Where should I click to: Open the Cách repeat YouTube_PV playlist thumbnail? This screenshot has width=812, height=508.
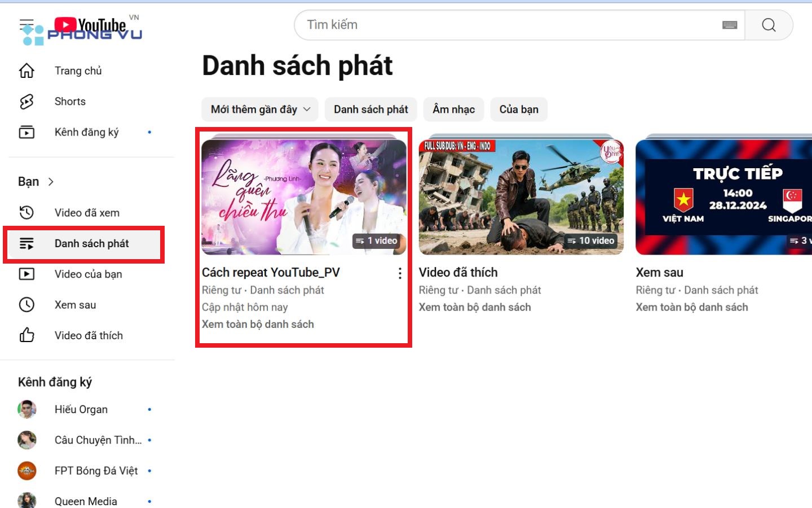tap(303, 195)
